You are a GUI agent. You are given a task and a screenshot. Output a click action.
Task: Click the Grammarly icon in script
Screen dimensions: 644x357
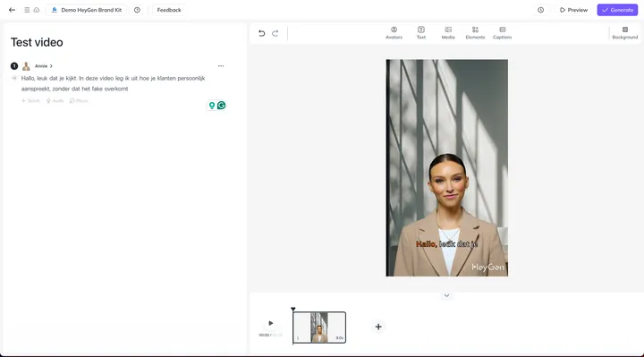[x=222, y=106]
